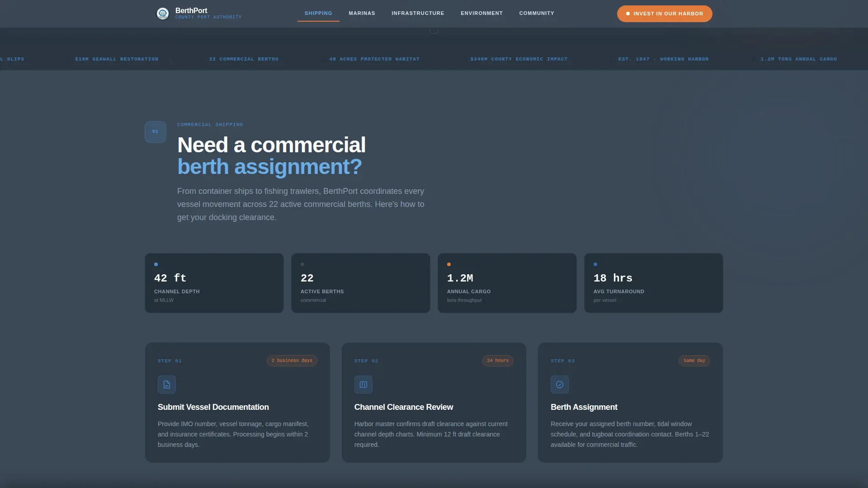Screen dimensions: 868x488
Task: Click the '$340M County Economic Impact' ticker item
Action: pos(519,59)
